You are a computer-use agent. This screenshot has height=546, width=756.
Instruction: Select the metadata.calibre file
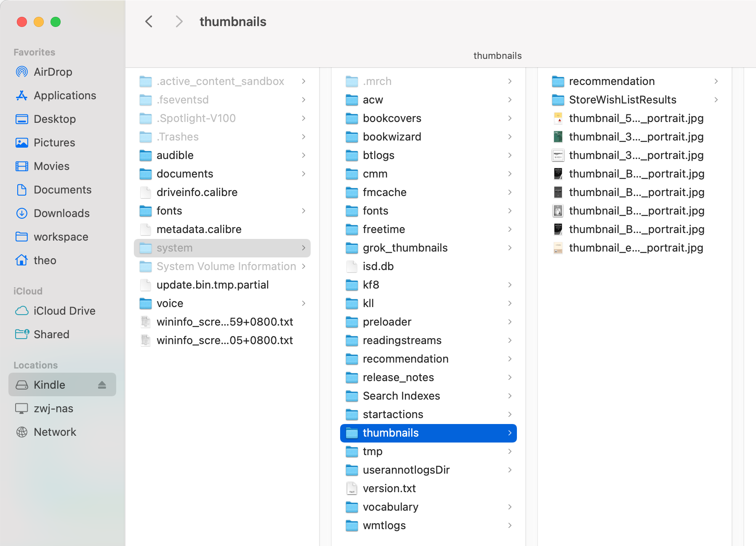(x=199, y=229)
